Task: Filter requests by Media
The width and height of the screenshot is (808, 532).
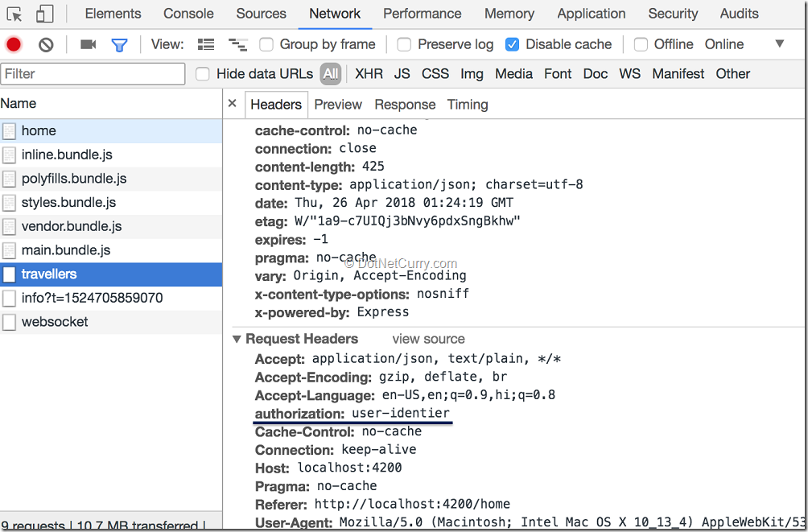Action: tap(513, 74)
